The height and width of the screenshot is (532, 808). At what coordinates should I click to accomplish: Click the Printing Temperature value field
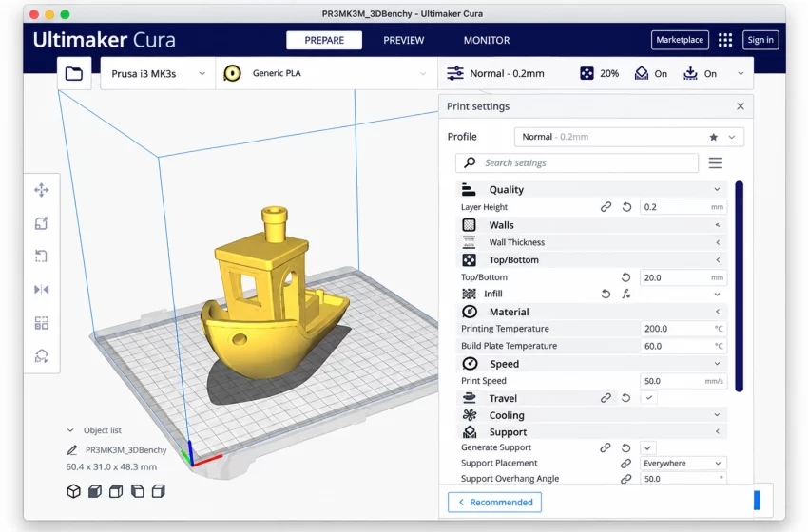[683, 329]
